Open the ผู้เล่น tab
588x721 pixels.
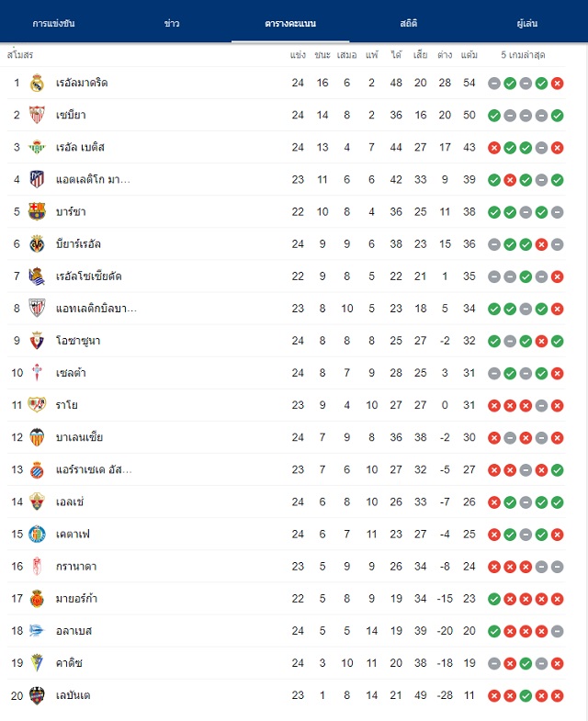[x=527, y=23]
